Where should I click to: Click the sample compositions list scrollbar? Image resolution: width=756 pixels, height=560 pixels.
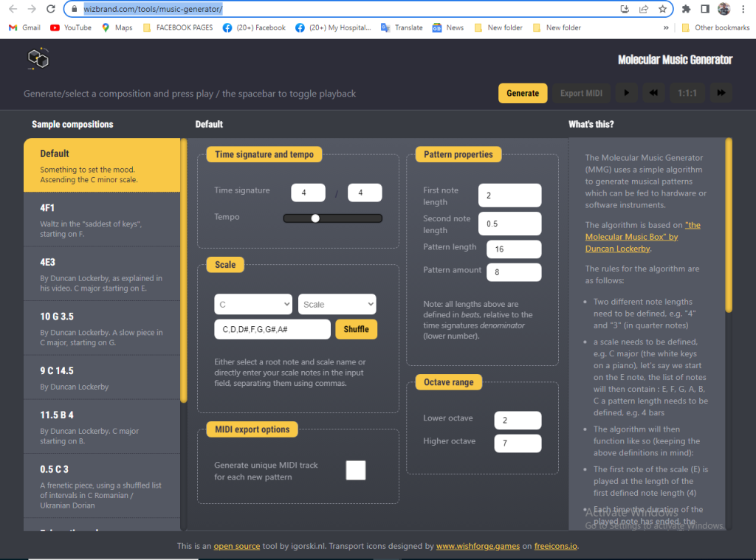[184, 270]
